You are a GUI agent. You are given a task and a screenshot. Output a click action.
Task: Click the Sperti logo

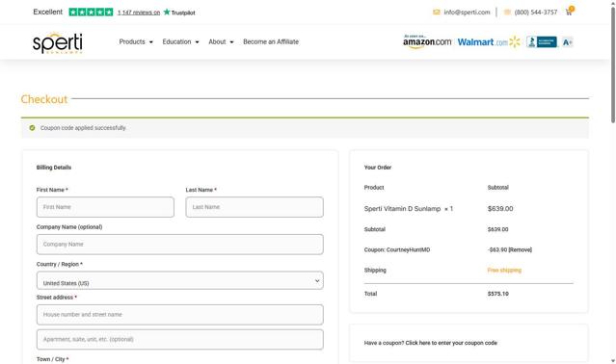click(57, 42)
